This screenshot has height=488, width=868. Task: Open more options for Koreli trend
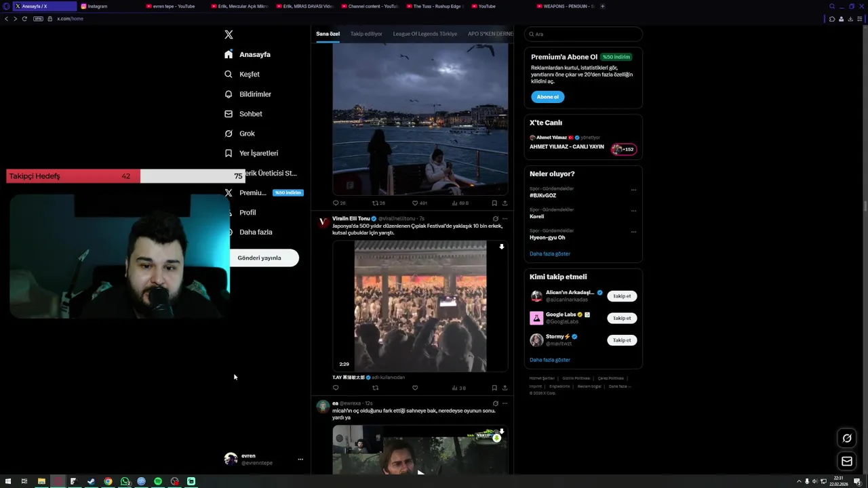(x=633, y=211)
